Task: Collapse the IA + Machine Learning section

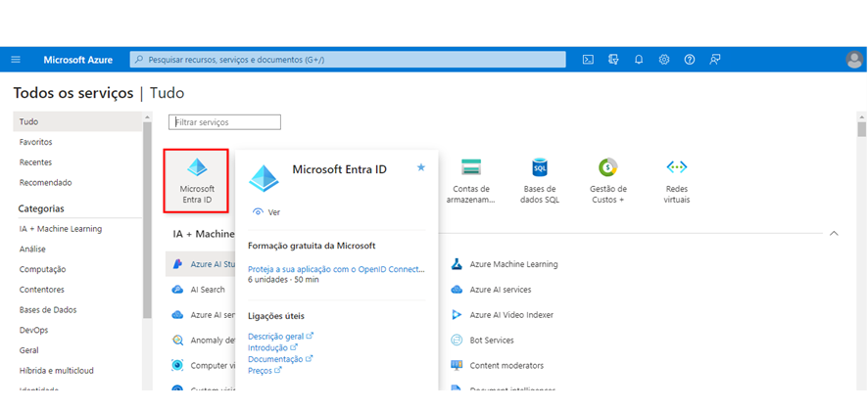Action: click(834, 234)
